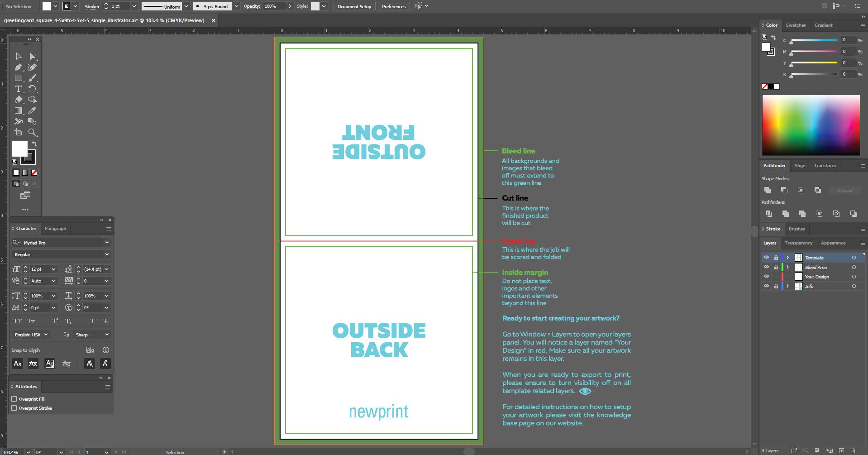This screenshot has height=455, width=868.
Task: Open the English: USA language dropdown
Action: coord(45,335)
